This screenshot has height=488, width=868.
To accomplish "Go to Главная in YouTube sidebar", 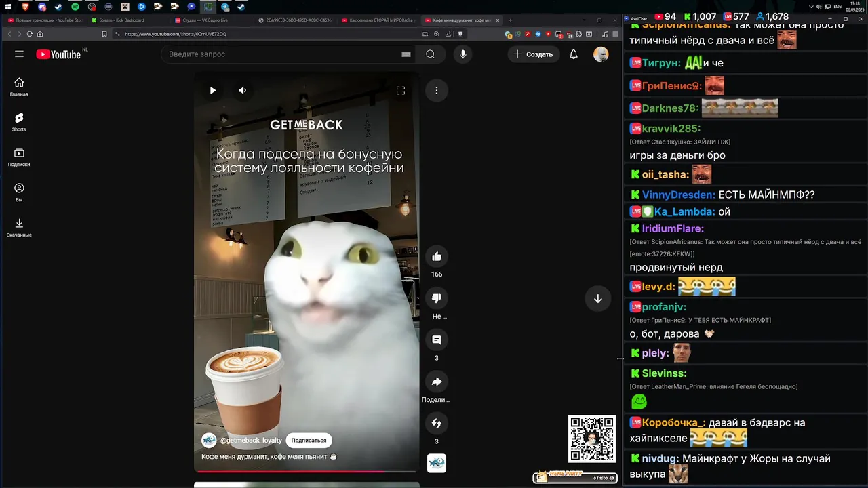I will 19,87.
